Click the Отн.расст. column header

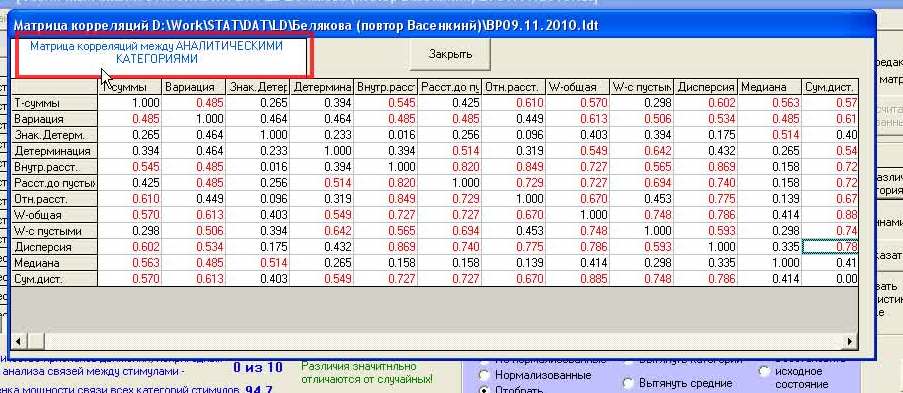513,87
